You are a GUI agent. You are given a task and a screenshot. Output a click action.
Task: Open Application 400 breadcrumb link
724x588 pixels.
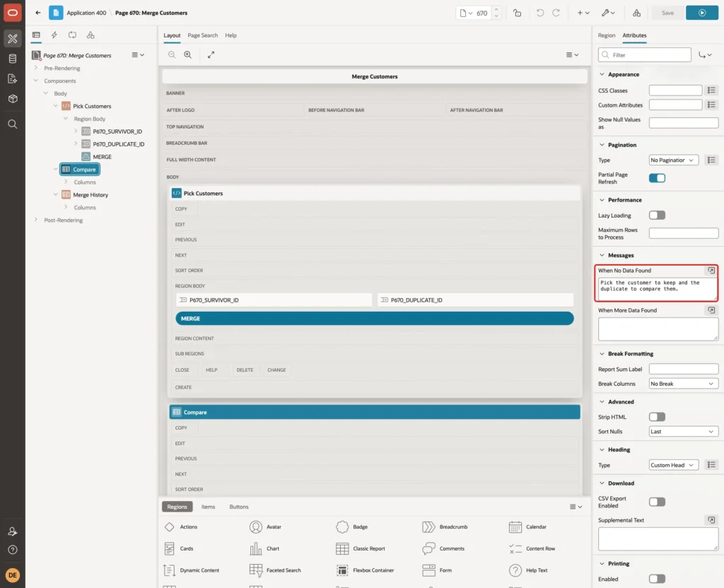[86, 13]
